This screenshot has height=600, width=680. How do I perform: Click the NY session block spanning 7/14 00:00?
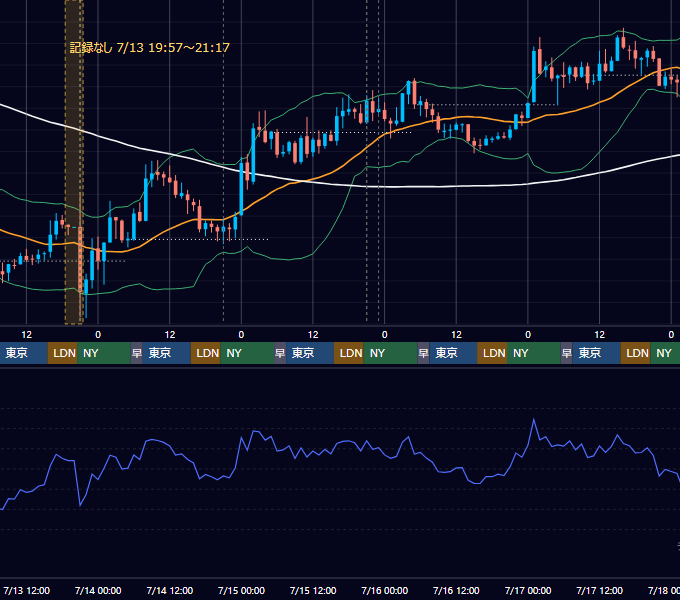104,353
